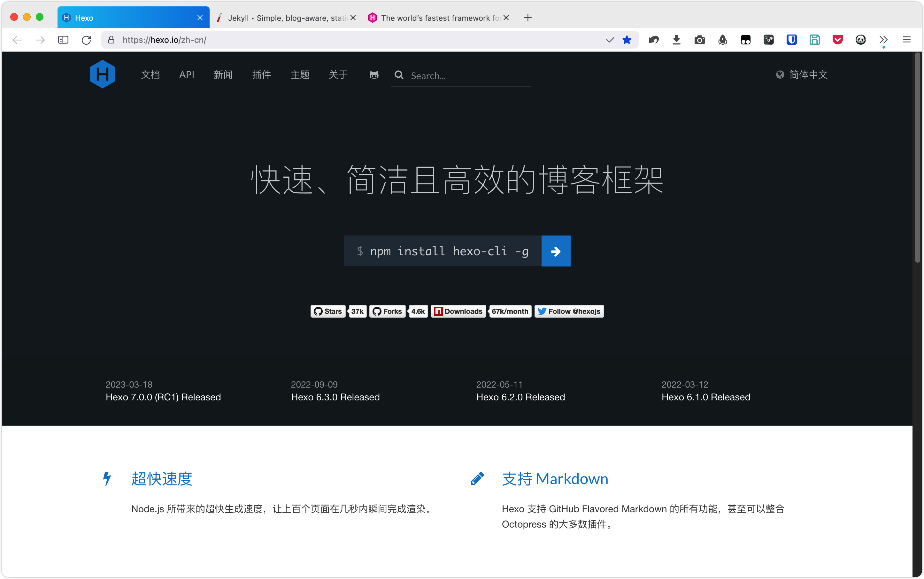Click the camera screenshot extension icon
Screen dimensions: 924x579
pos(700,40)
